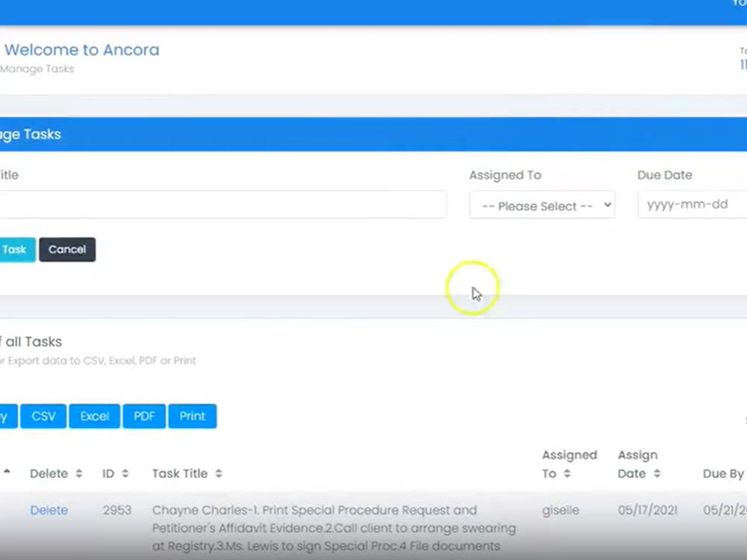
Task: Cancel the new task form
Action: point(66,249)
